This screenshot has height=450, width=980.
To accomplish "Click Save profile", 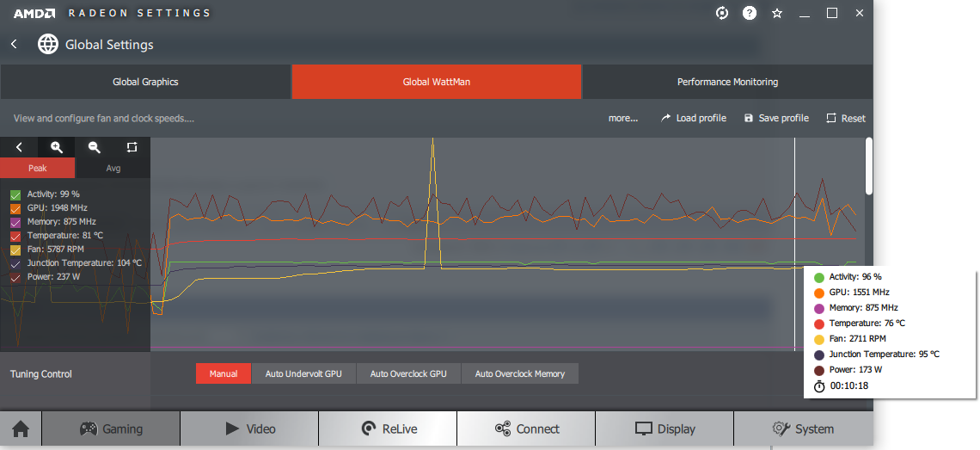I will (776, 118).
